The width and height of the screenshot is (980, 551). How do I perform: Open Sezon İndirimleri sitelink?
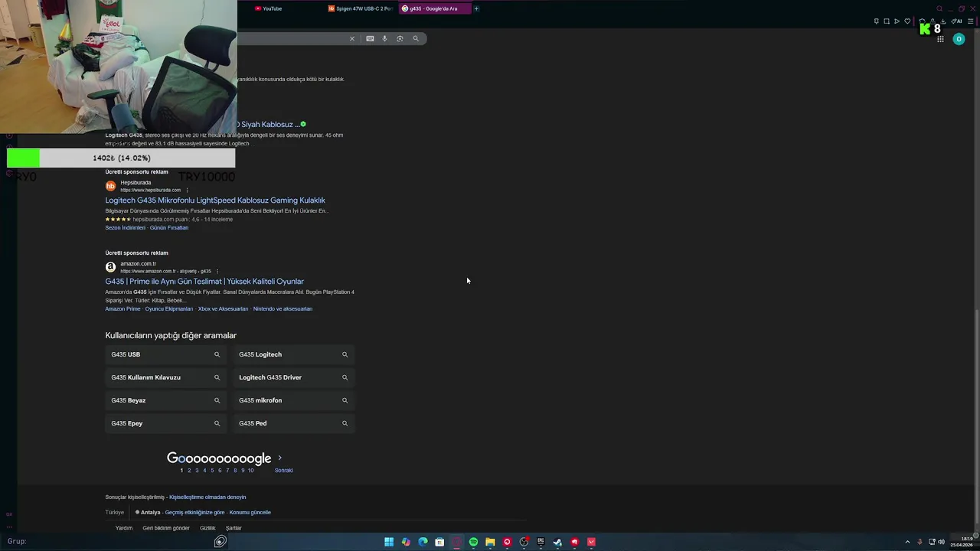pyautogui.click(x=125, y=228)
